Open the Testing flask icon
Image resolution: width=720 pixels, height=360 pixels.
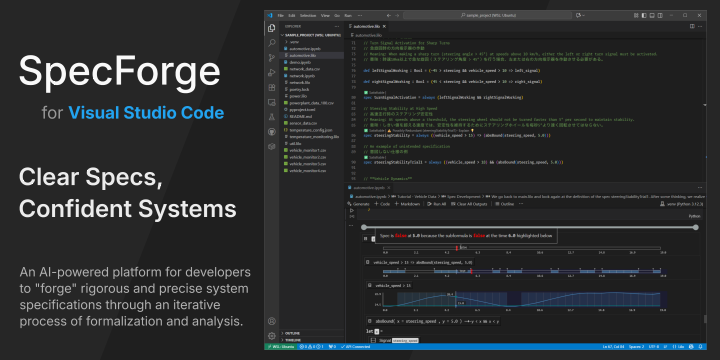click(271, 117)
